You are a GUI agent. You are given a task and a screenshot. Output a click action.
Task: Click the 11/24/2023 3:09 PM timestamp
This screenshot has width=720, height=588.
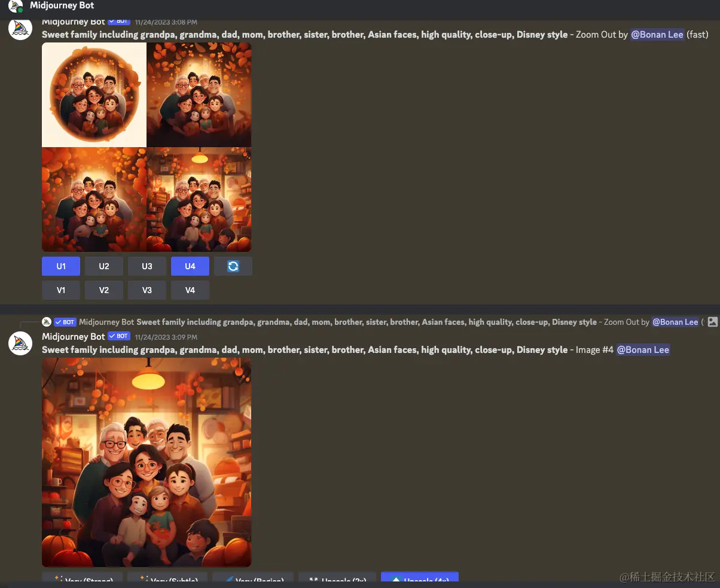[166, 337]
